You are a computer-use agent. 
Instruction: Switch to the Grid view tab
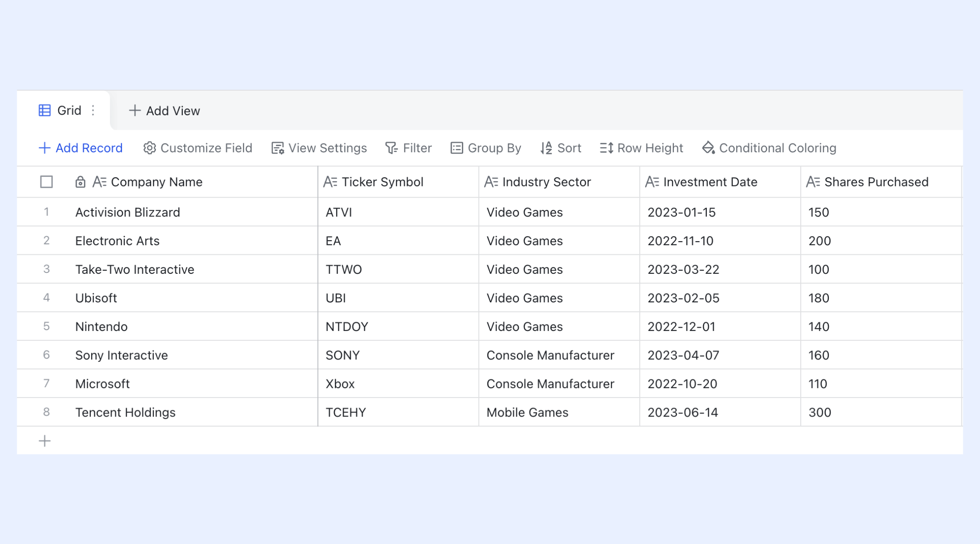coord(64,111)
